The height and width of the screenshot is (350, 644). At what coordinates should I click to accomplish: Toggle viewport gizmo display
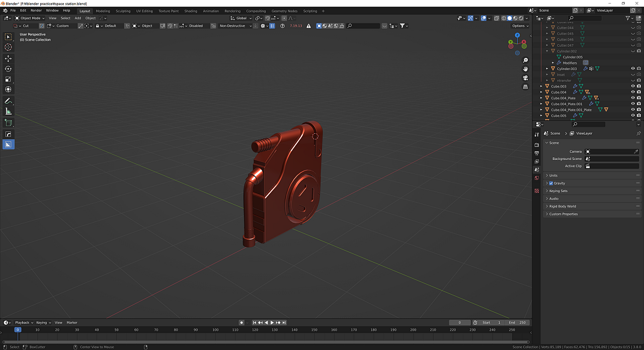(470, 18)
